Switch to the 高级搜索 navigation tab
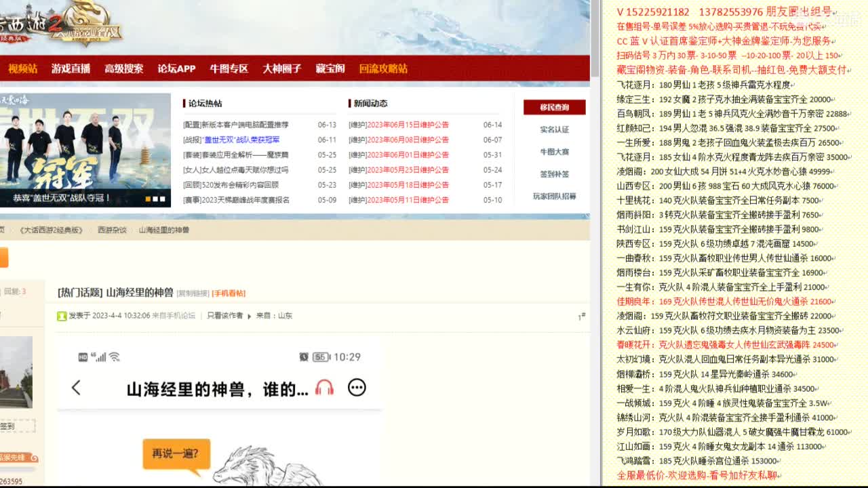Image resolution: width=868 pixels, height=488 pixels. point(125,68)
